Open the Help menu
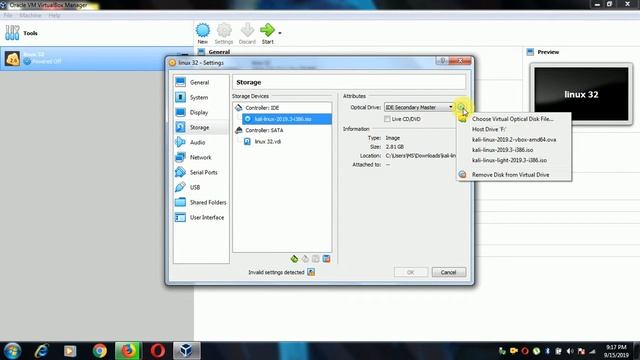Viewport: 640px width, 360px height. coord(54,16)
